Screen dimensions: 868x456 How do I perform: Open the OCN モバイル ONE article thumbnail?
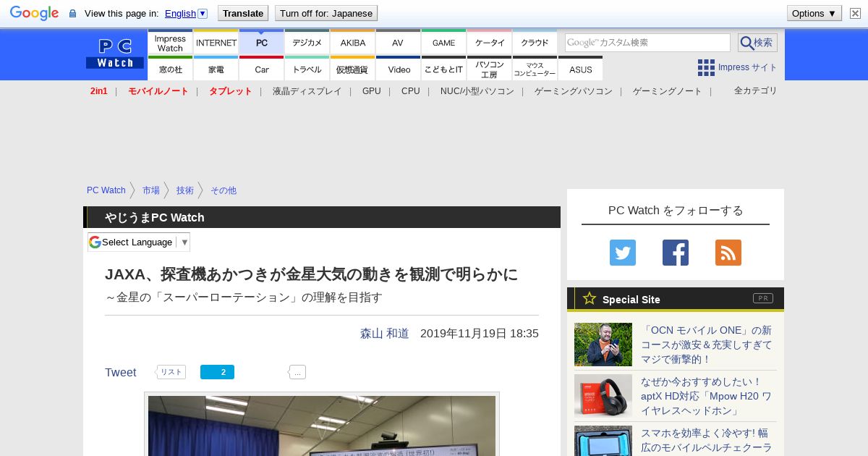click(603, 345)
